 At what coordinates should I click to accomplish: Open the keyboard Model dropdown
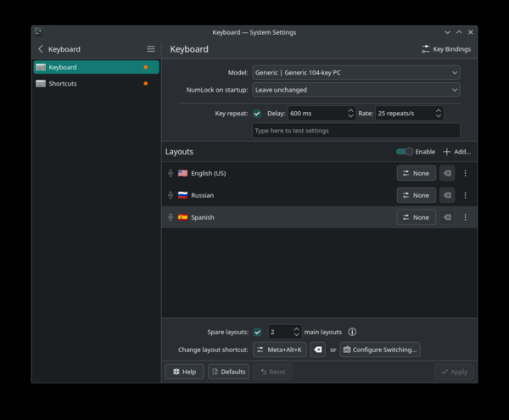(355, 73)
